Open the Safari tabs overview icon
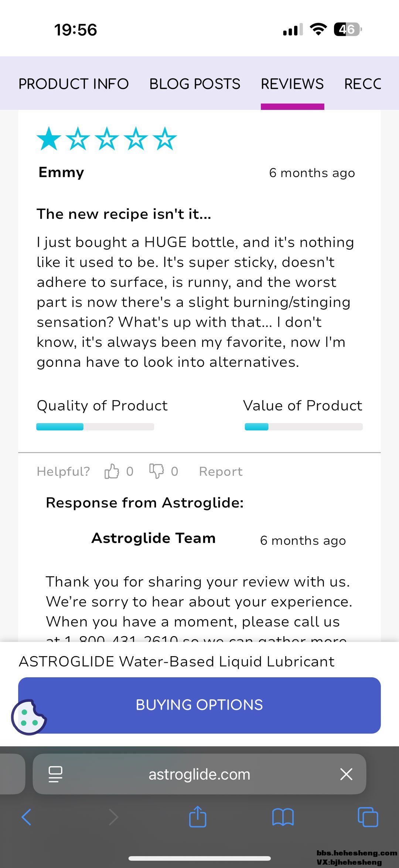The image size is (399, 868). click(x=368, y=817)
